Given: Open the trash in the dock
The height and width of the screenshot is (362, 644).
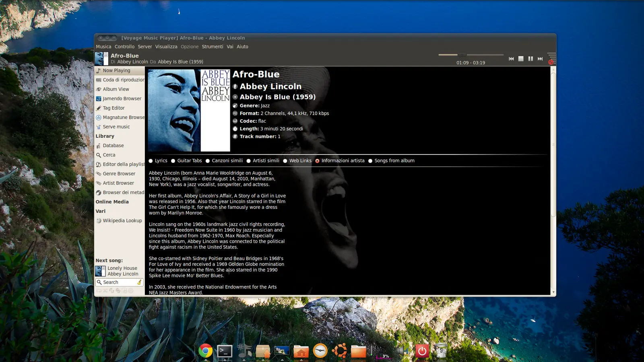Looking at the screenshot, I should point(441,351).
